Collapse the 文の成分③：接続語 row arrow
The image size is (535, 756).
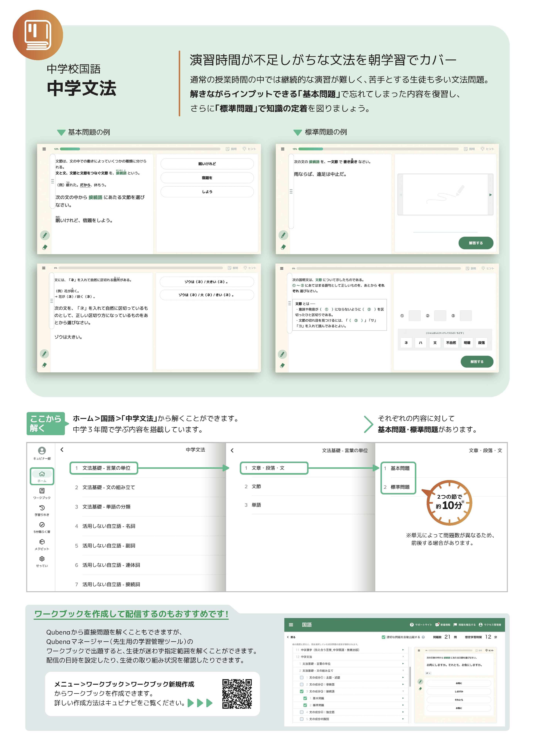coord(403,692)
